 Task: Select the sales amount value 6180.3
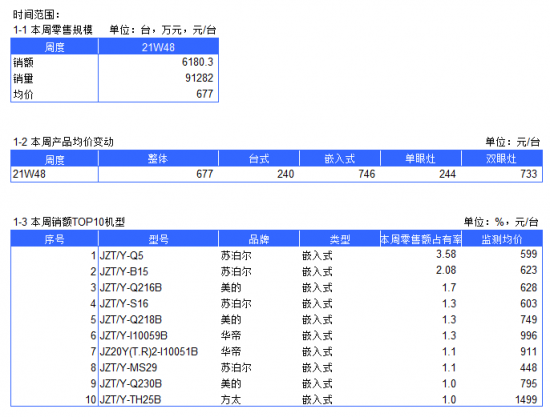coord(197,62)
